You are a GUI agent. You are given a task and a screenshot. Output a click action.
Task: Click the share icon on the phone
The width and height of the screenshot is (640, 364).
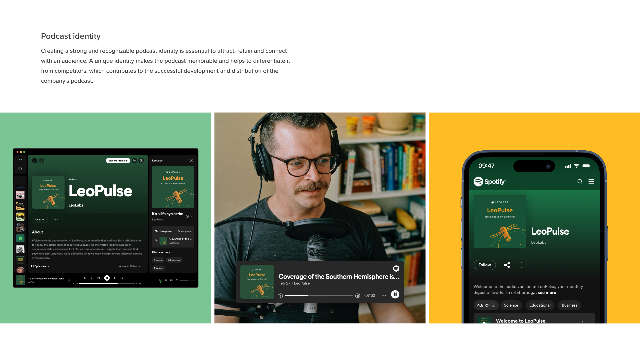(x=507, y=265)
